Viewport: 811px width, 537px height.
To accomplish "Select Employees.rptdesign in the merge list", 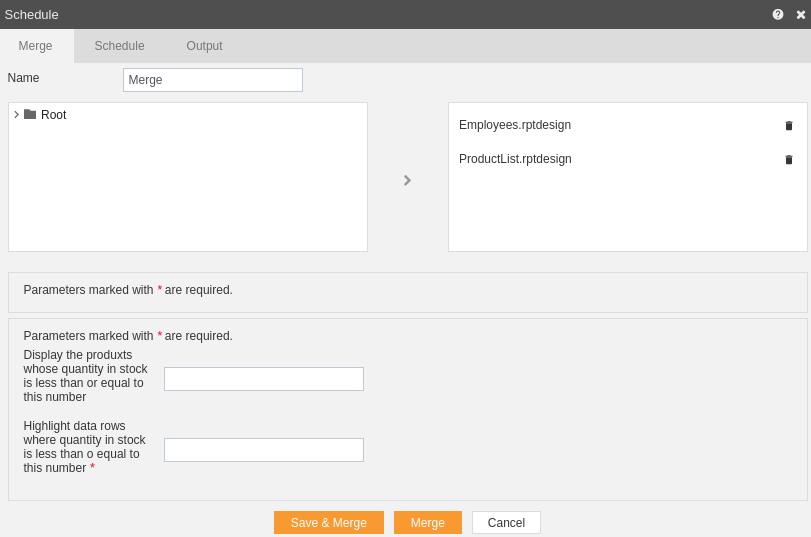I will tap(515, 125).
